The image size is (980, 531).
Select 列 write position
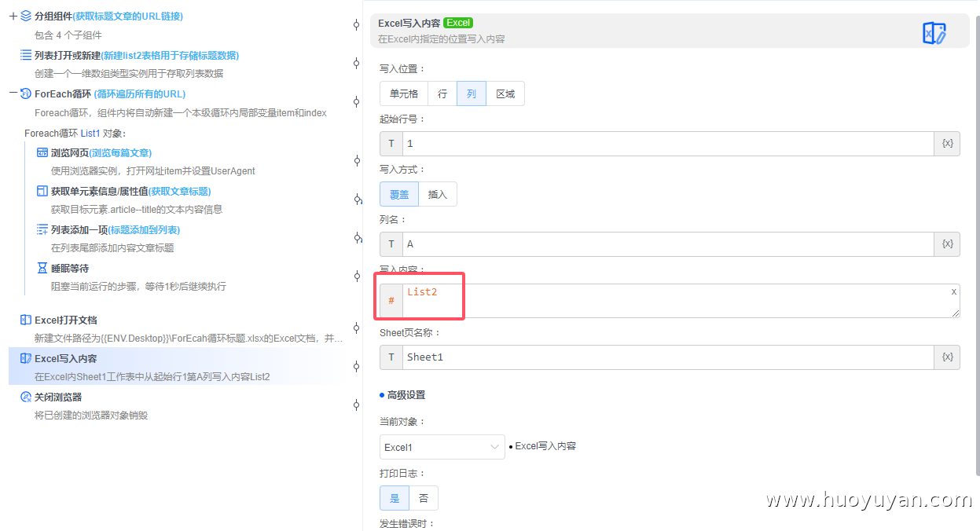tap(472, 93)
